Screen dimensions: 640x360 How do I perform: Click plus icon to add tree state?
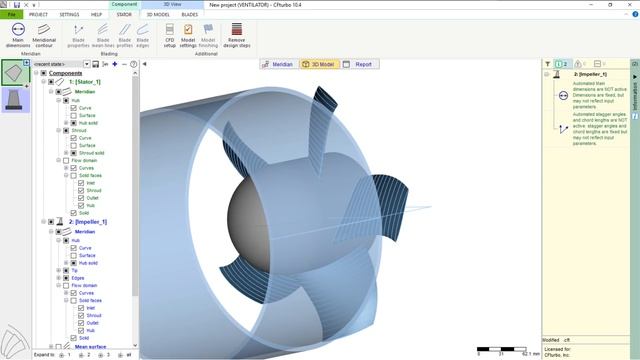click(x=115, y=64)
